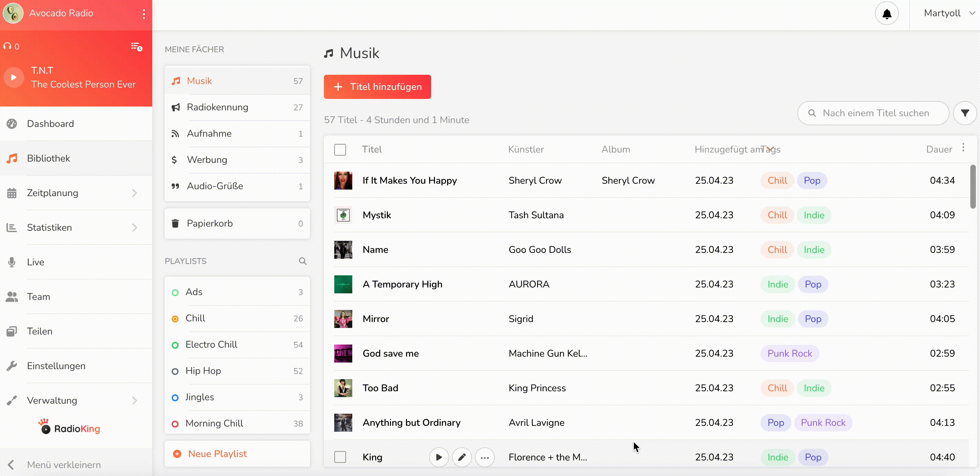Search playlists using magnifier icon

[x=302, y=261]
